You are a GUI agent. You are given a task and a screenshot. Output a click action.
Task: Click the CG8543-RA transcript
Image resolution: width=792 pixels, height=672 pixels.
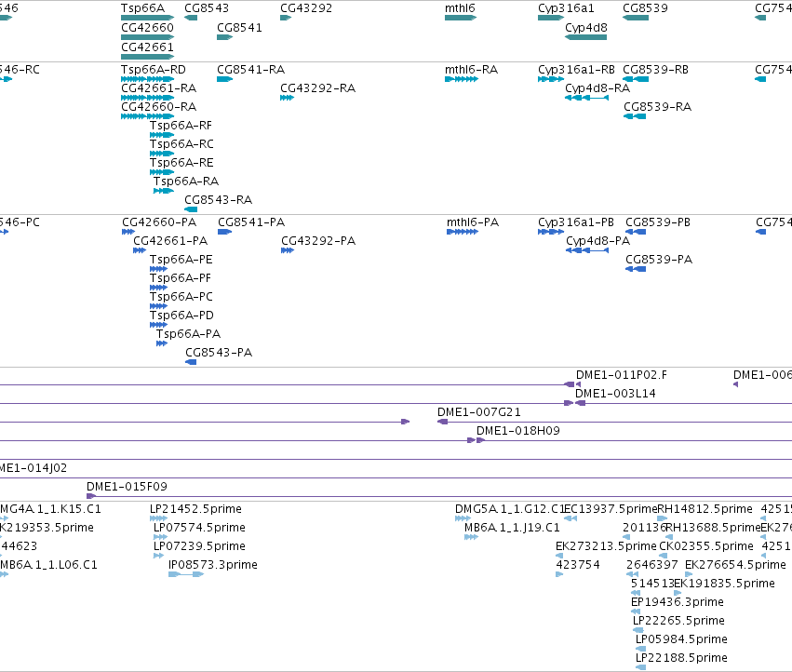click(x=191, y=209)
